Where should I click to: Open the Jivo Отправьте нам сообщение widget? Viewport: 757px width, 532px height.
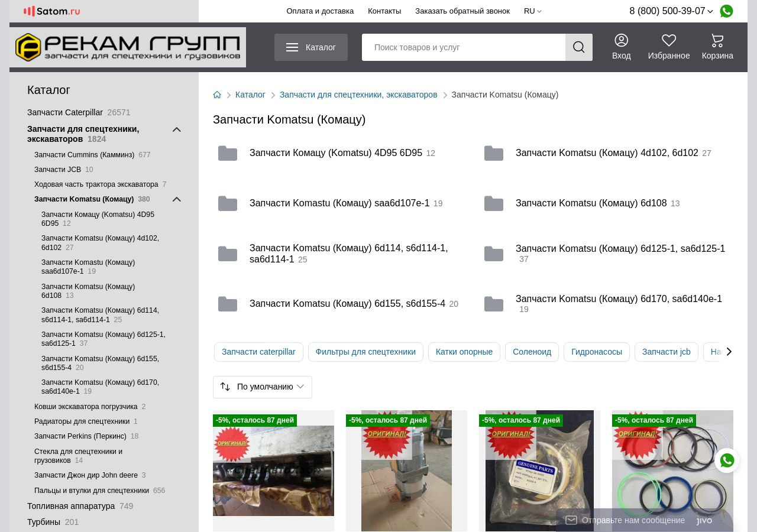coord(645,520)
